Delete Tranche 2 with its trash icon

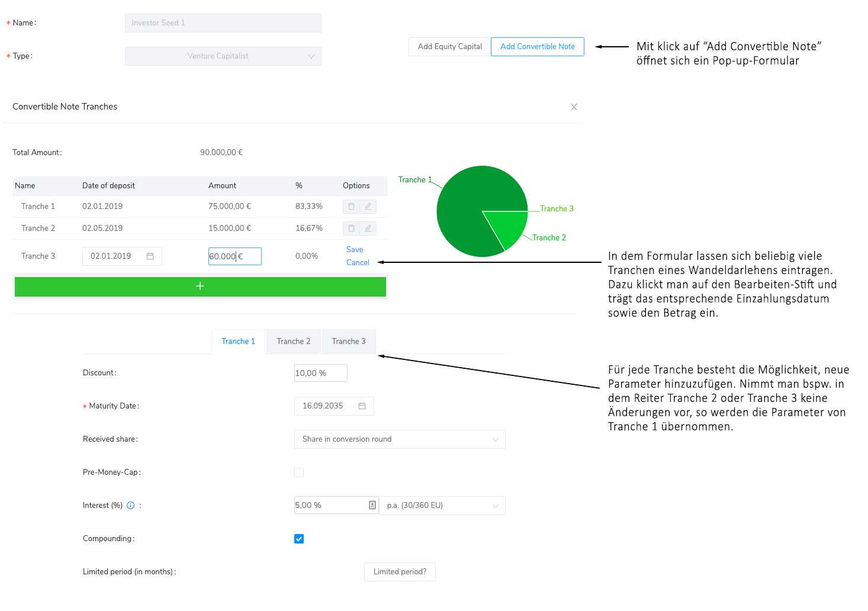351,229
